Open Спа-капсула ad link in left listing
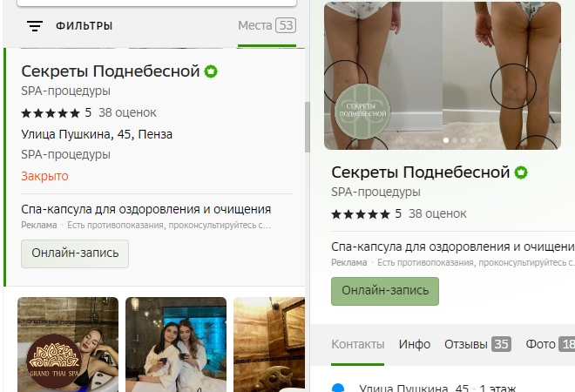Image resolution: width=575 pixels, height=392 pixels. pos(145,209)
